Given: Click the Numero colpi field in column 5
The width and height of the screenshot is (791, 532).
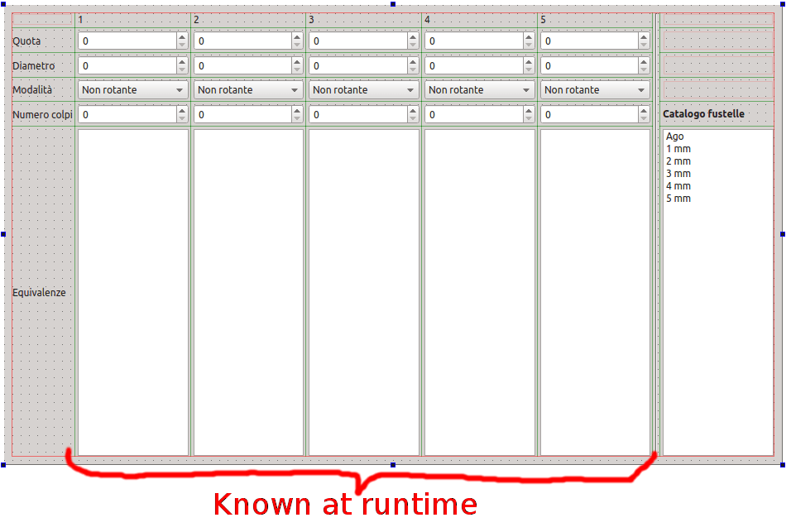Looking at the screenshot, I should click(587, 114).
